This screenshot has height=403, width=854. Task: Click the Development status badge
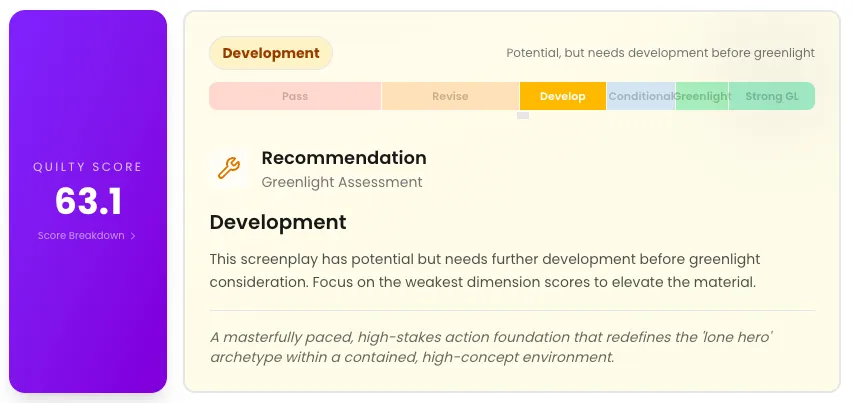point(271,54)
